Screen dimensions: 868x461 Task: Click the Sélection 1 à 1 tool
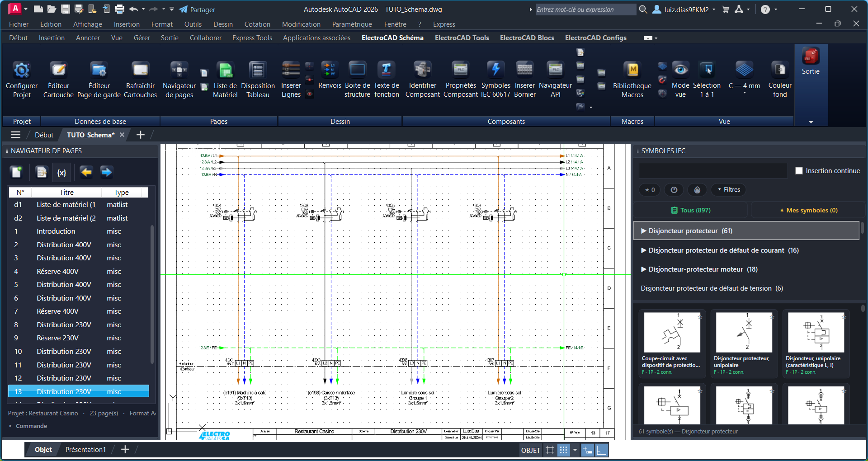click(707, 80)
